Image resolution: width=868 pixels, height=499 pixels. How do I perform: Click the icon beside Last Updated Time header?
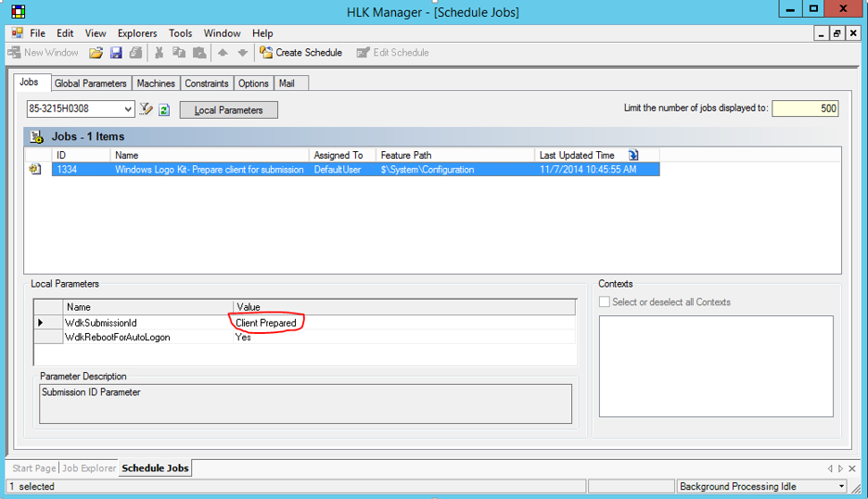[633, 155]
